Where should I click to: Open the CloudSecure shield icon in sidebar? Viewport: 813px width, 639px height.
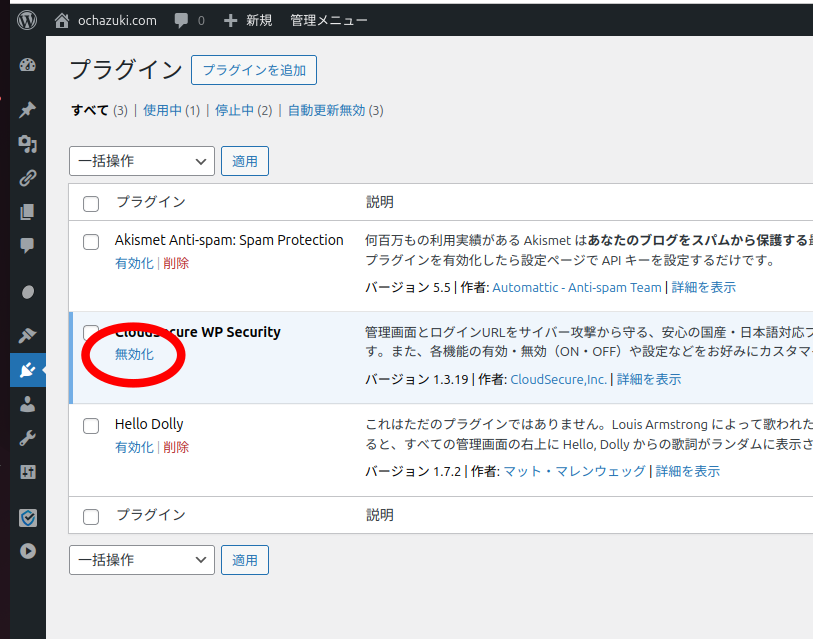(28, 517)
